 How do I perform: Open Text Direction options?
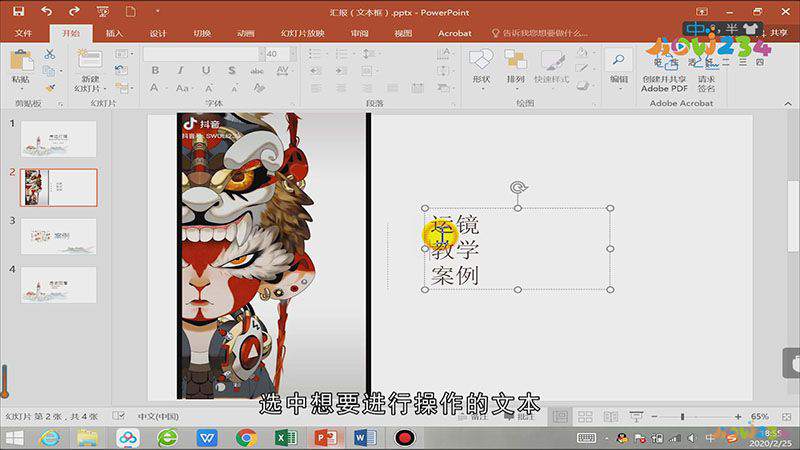click(444, 54)
